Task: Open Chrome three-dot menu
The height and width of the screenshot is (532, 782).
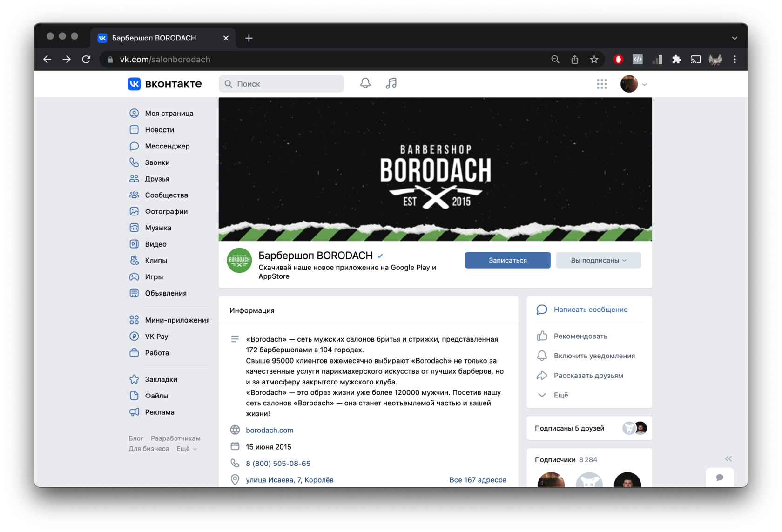Action: [735, 59]
